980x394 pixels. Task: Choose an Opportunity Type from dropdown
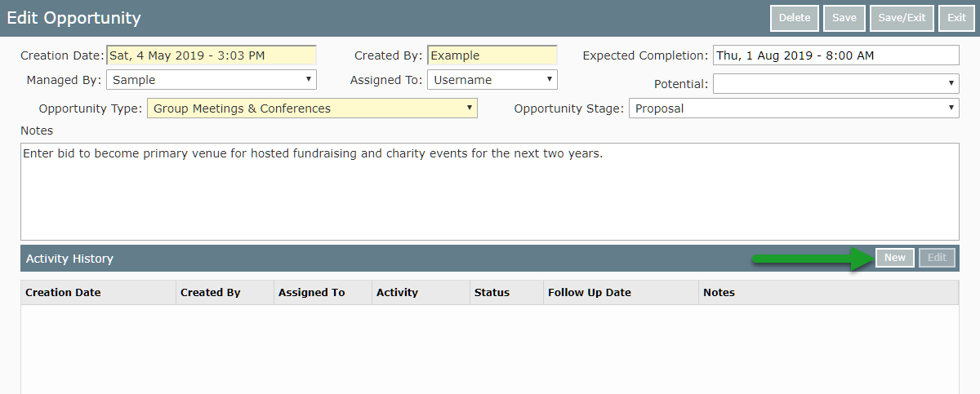[312, 108]
